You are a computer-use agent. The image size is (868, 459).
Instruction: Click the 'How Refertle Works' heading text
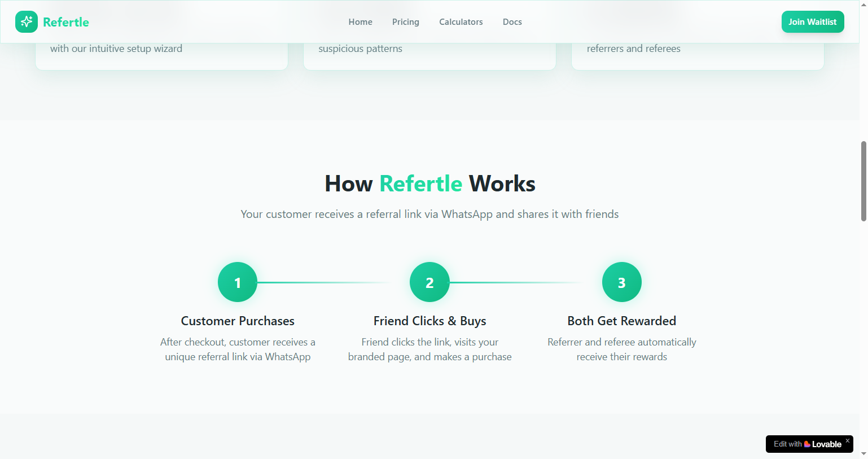[429, 183]
